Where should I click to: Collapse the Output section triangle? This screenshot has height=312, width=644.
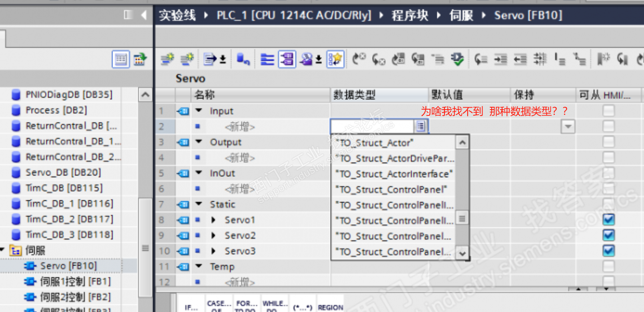tap(199, 142)
